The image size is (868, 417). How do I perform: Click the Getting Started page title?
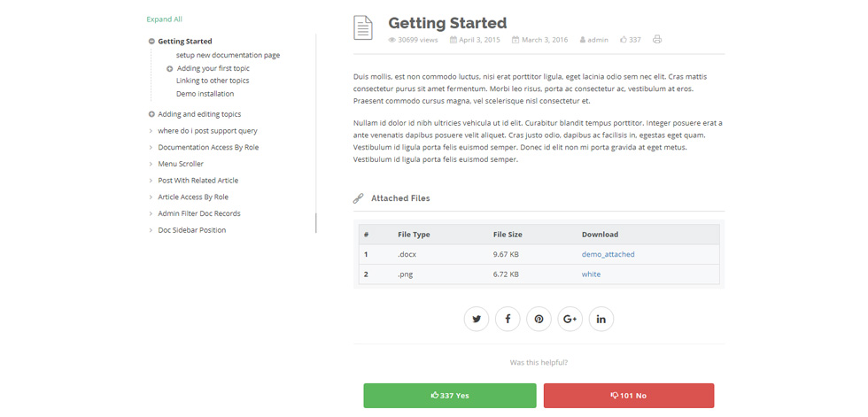[x=447, y=23]
